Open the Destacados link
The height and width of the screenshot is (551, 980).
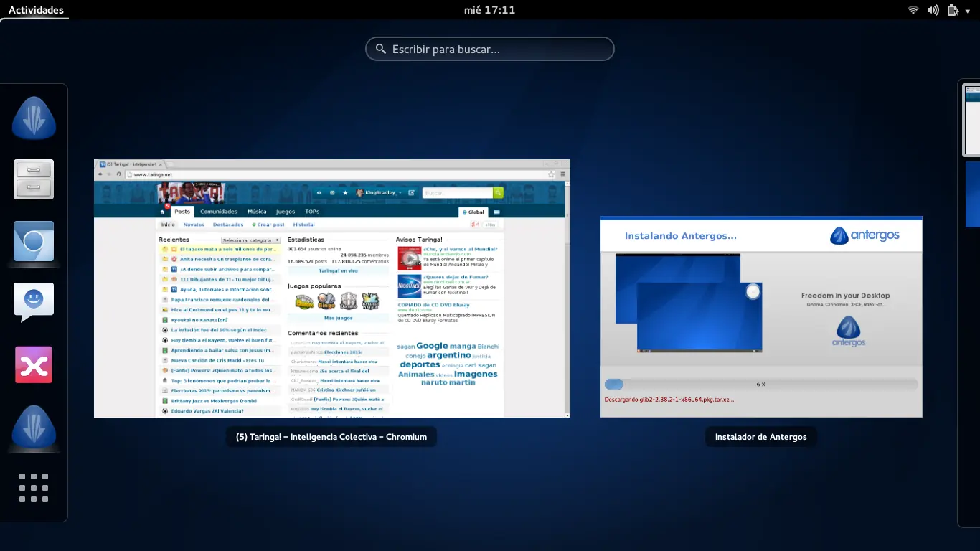point(228,225)
